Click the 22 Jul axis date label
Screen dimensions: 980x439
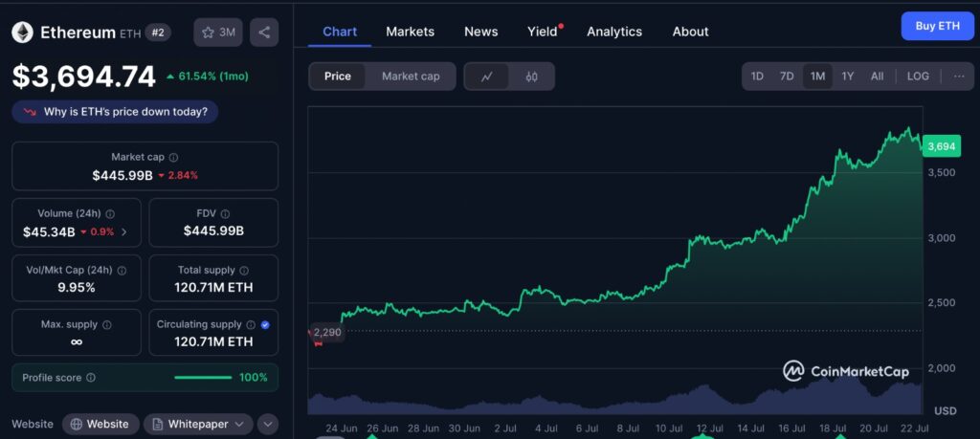912,428
